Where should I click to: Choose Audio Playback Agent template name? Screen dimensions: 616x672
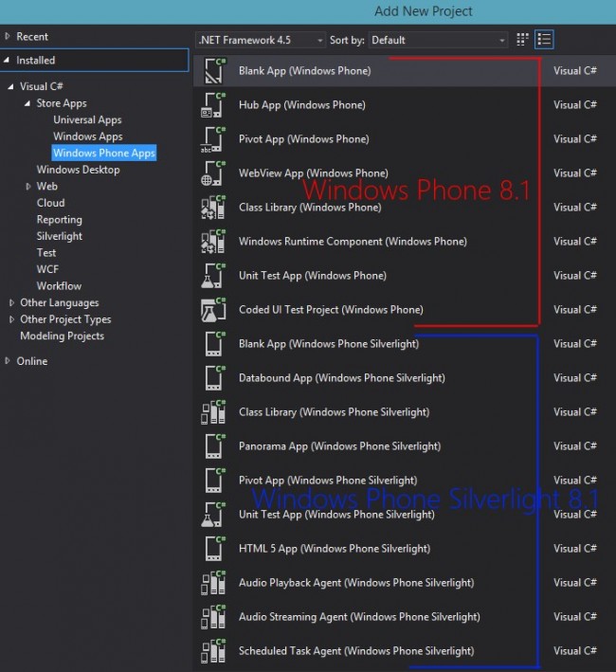pyautogui.click(x=356, y=582)
